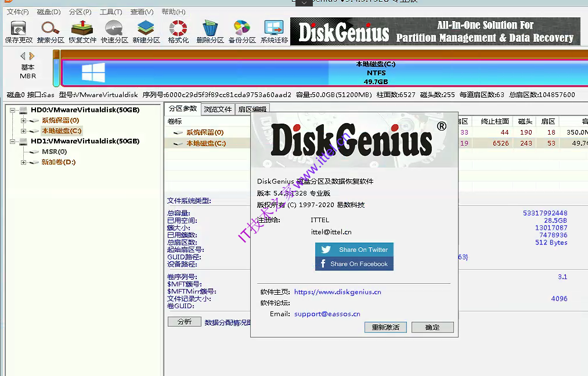Switch to the 浏览文件 tab
This screenshot has height=376, width=588.
[x=218, y=108]
